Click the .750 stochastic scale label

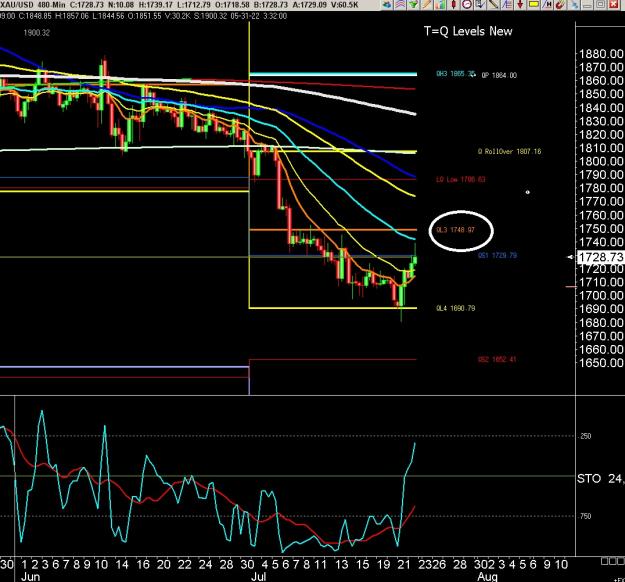[585, 516]
